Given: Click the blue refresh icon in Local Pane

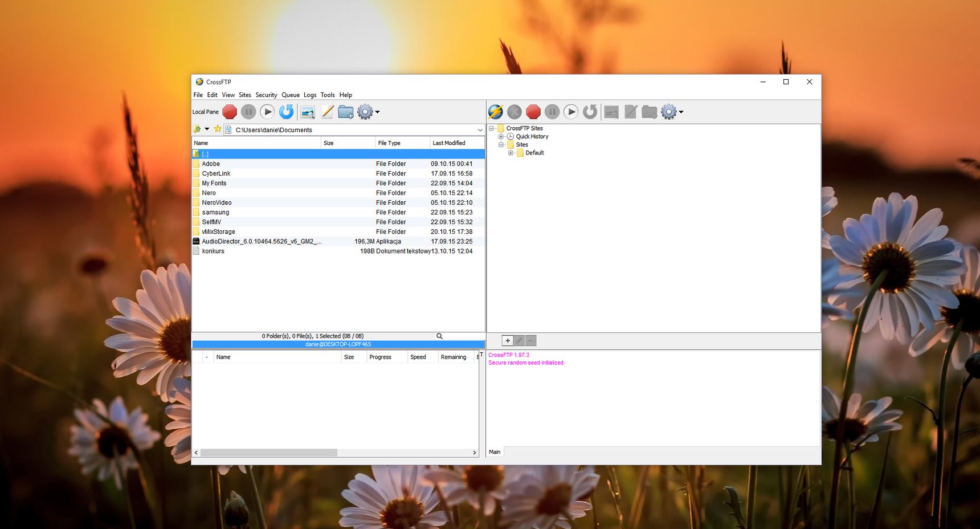Looking at the screenshot, I should point(286,112).
